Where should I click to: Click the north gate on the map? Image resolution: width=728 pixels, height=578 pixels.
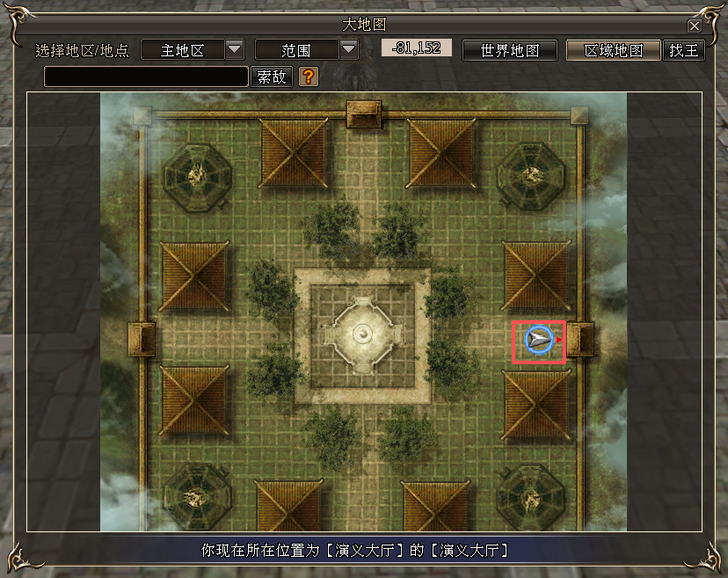(x=363, y=113)
